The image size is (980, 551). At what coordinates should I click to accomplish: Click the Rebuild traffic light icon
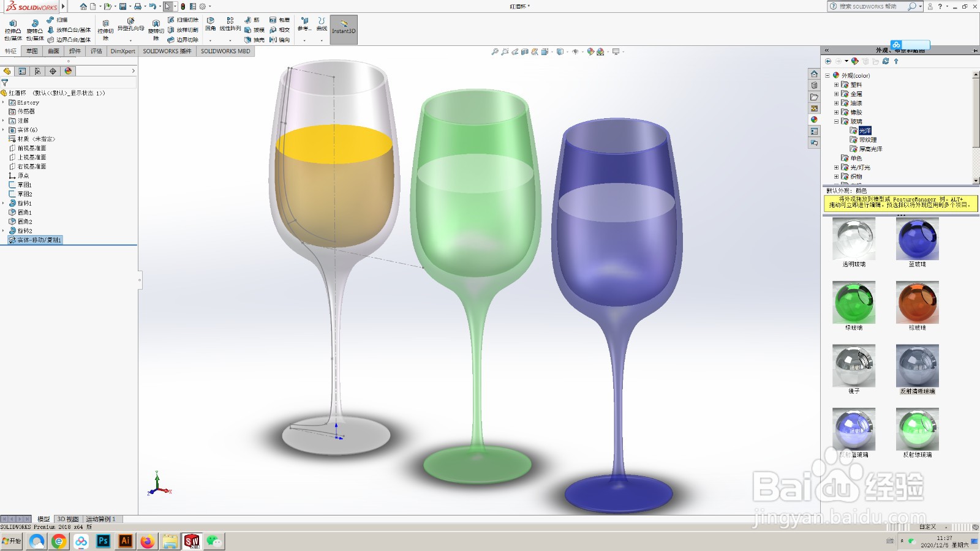coord(183,6)
